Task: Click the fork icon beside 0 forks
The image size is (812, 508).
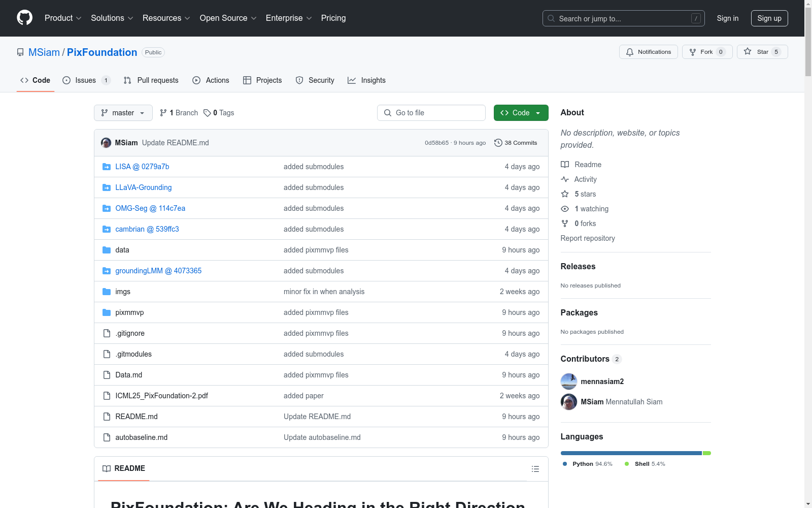Action: [565, 224]
